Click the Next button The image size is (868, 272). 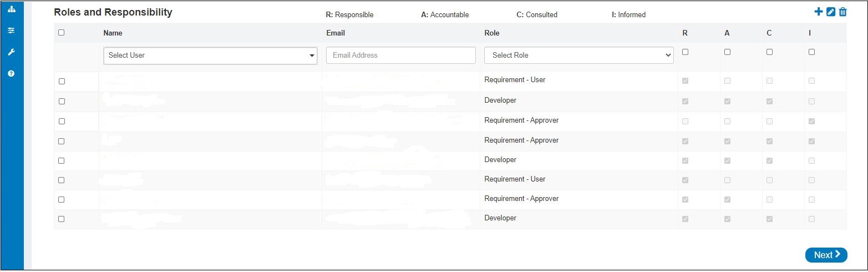pos(826,255)
